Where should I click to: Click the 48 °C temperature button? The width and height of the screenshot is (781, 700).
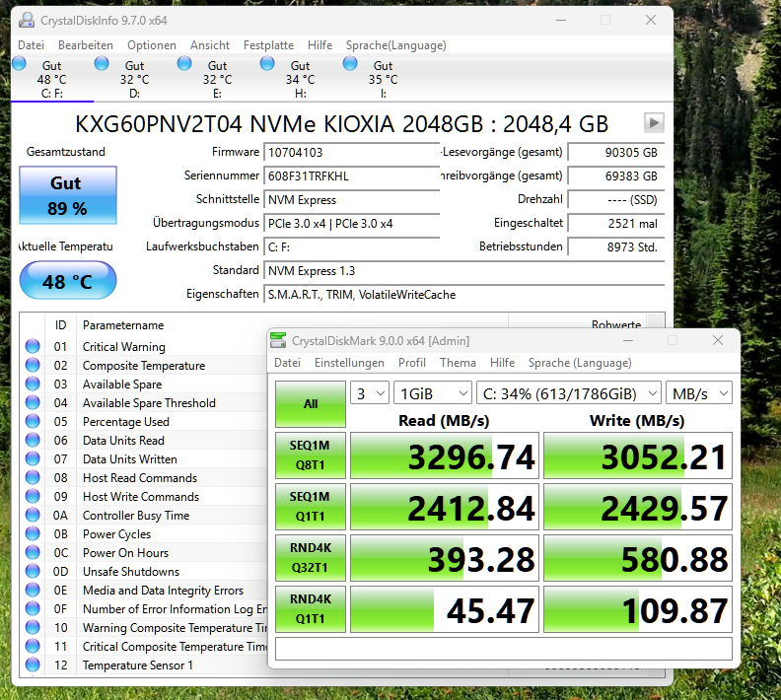point(68,281)
